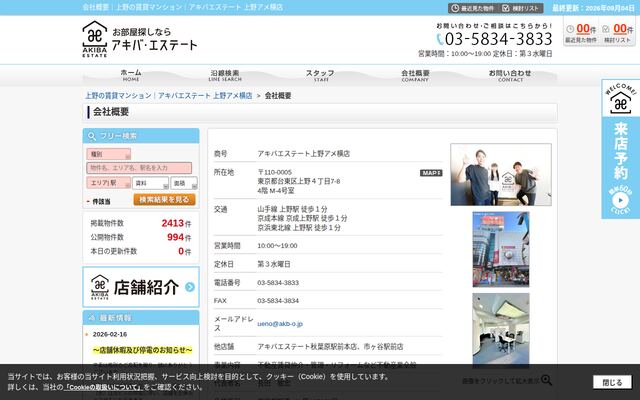Open the 種別 dropdown
Screen dimensions: 640x400
point(109,154)
